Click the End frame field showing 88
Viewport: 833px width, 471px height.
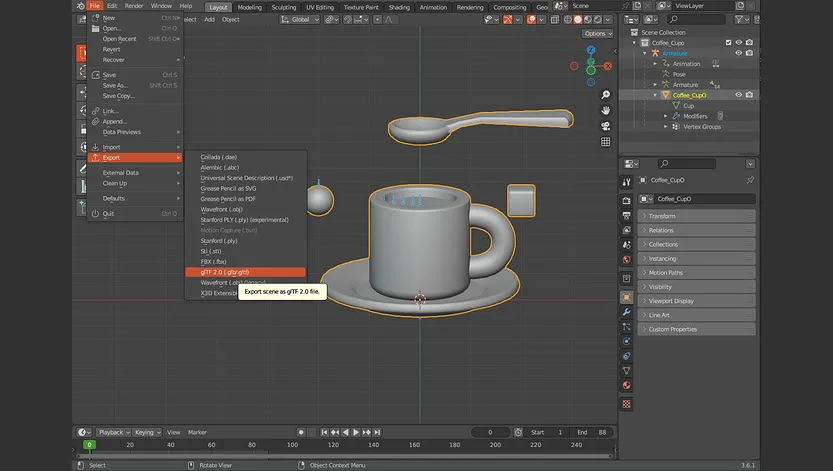pos(592,432)
